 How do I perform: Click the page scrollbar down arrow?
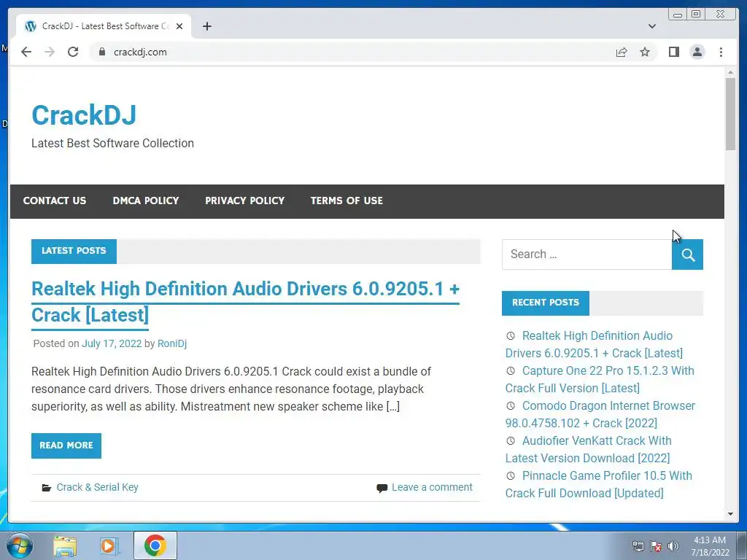pyautogui.click(x=730, y=514)
